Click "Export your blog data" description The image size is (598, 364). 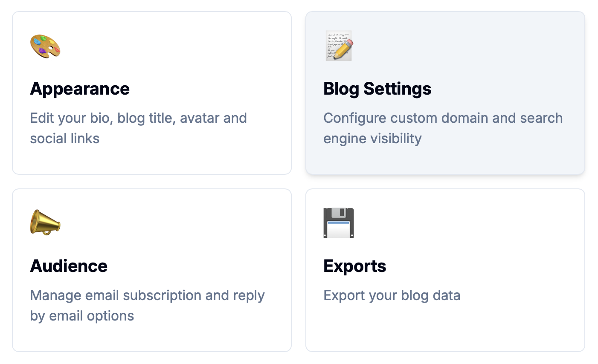(x=392, y=295)
